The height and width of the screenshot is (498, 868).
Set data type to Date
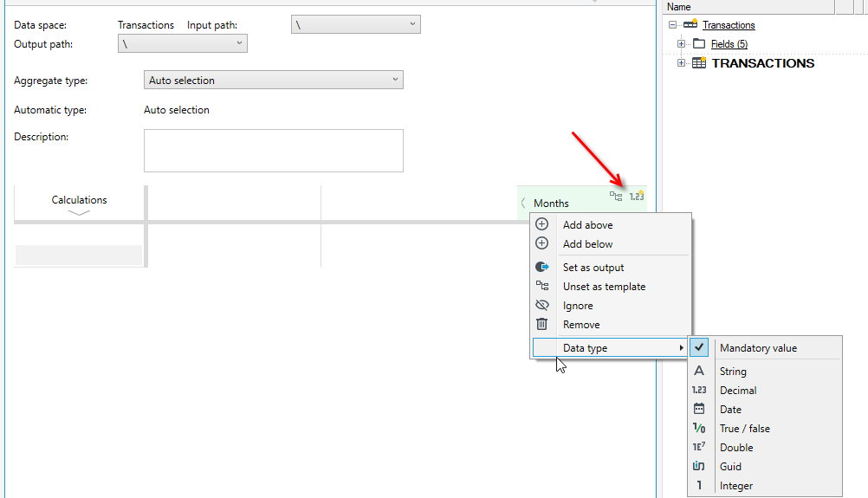tap(765, 409)
